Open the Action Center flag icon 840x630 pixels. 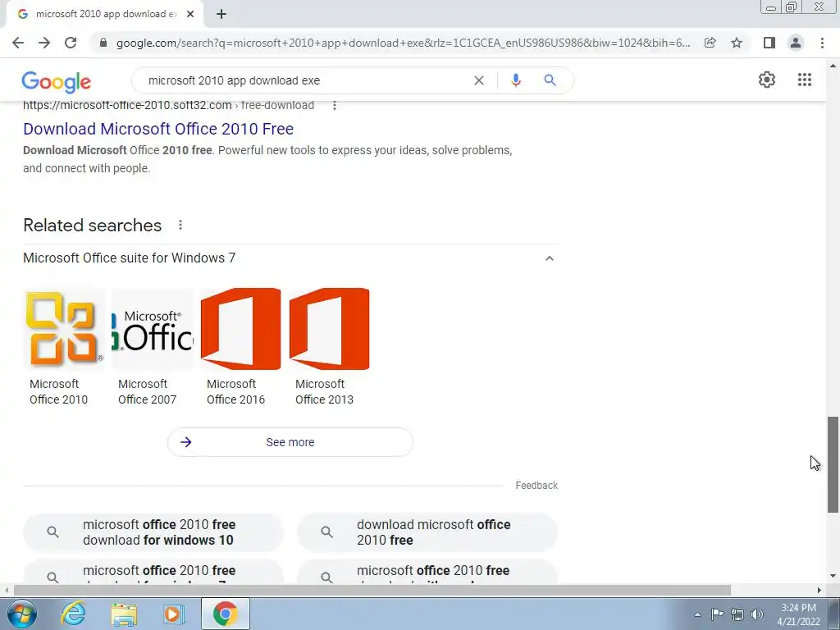click(717, 614)
